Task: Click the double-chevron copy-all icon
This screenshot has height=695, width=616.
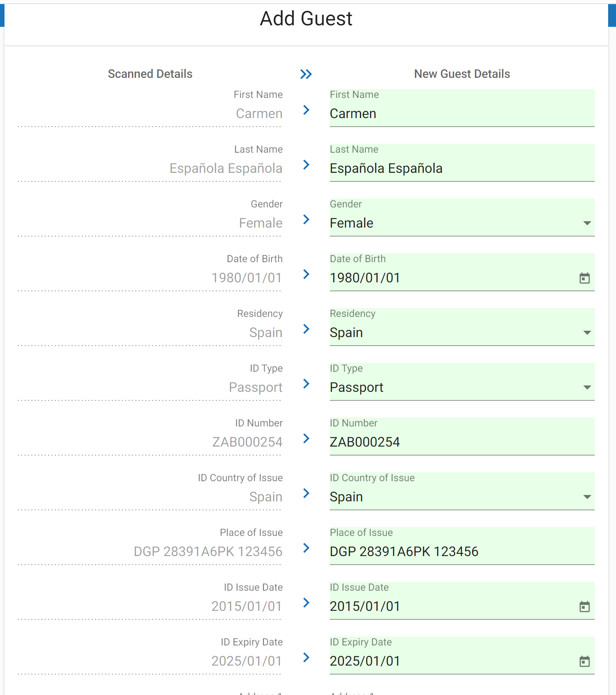Action: click(x=306, y=74)
